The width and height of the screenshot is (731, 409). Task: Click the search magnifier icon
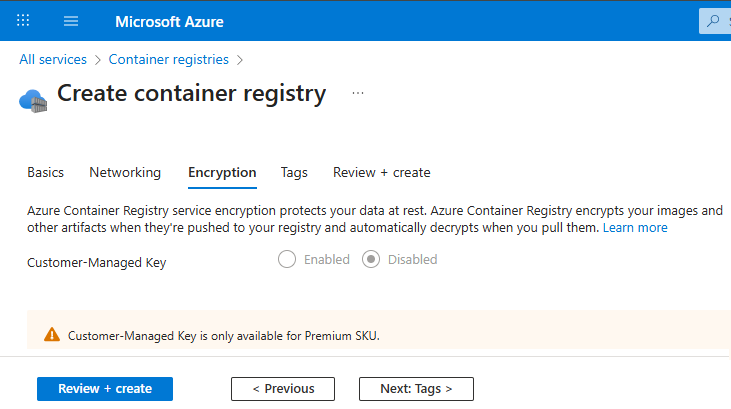click(713, 21)
